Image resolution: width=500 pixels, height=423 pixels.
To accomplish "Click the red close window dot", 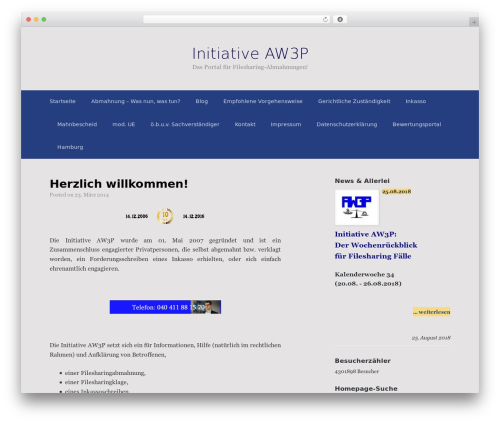I will point(29,19).
